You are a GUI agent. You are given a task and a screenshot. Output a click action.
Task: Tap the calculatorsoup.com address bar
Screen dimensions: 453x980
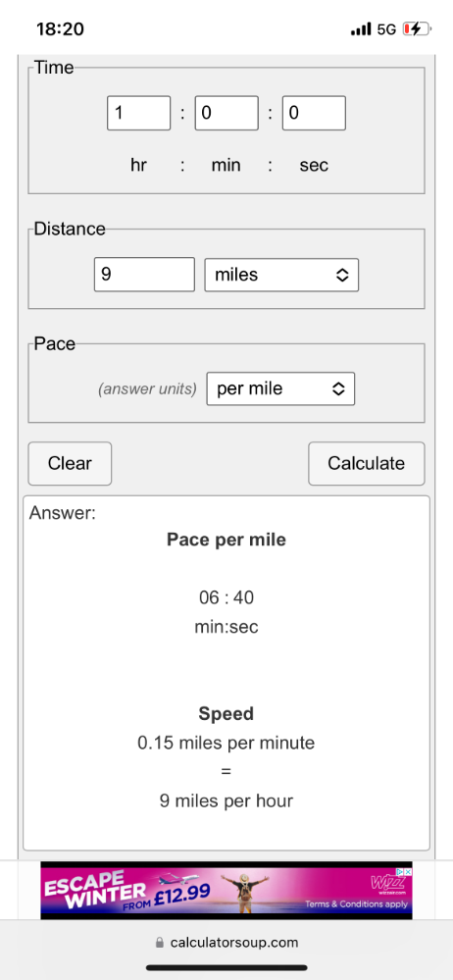tap(226, 943)
